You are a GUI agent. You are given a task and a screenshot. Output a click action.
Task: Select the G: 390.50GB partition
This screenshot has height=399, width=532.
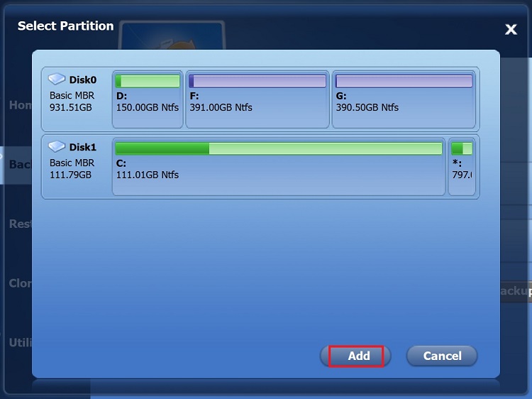click(404, 99)
